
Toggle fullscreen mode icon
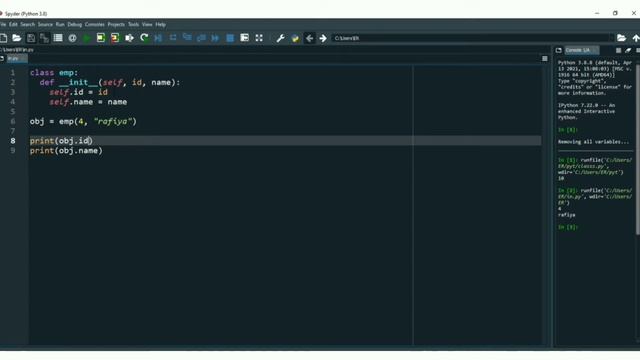(x=259, y=38)
